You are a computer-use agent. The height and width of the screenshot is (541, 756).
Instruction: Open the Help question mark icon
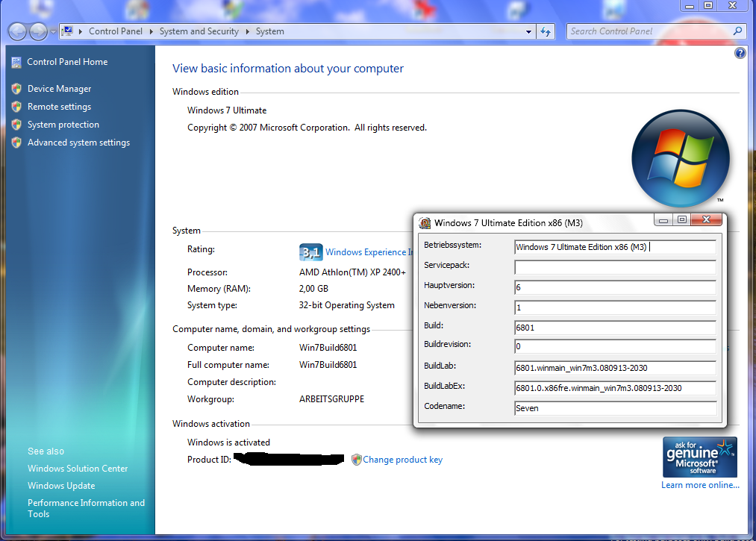pyautogui.click(x=740, y=53)
